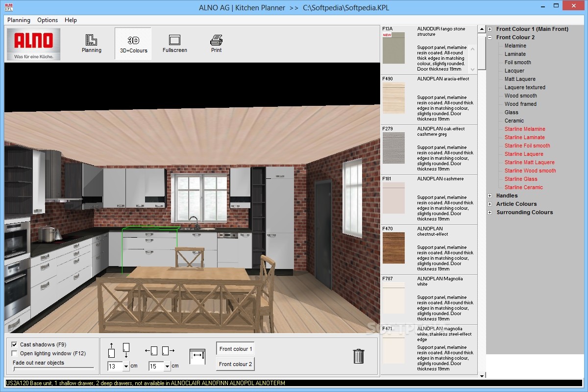Image resolution: width=588 pixels, height=392 pixels.
Task: Move selected unit up icon
Action: [x=111, y=350]
